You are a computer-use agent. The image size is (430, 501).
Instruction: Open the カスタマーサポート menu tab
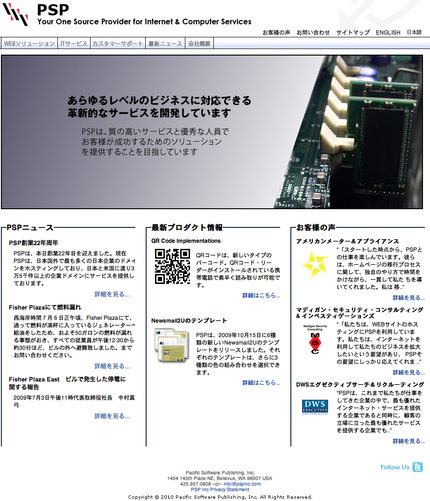(118, 44)
